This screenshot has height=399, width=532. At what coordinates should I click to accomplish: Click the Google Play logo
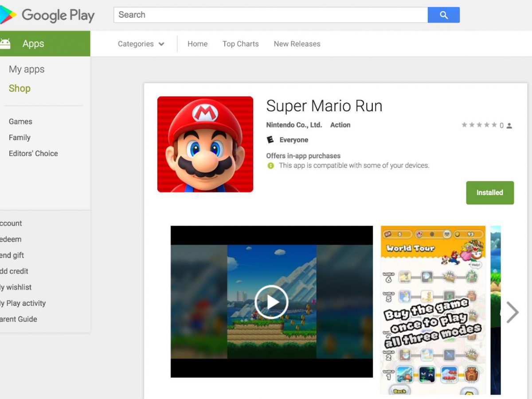[47, 15]
